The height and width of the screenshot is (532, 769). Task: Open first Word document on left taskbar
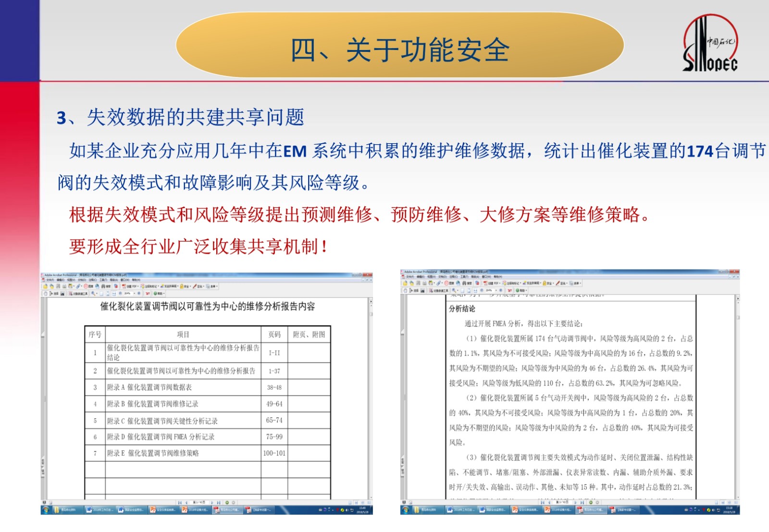coord(99,509)
